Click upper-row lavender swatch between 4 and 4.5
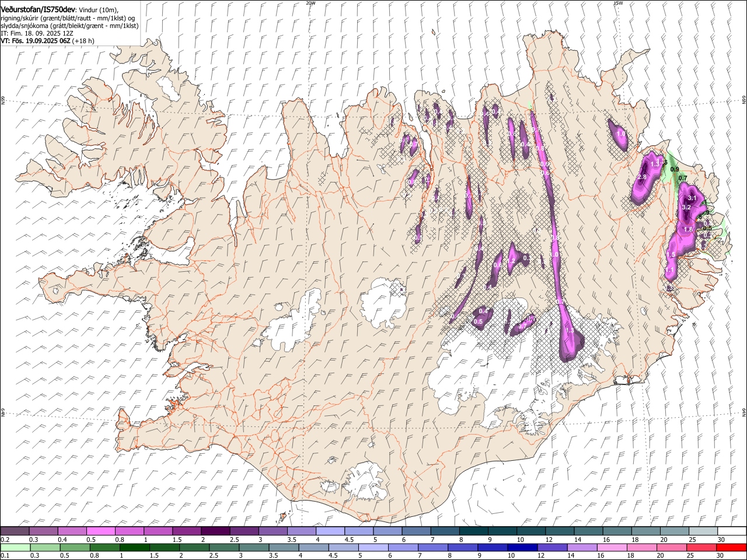Image resolution: width=747 pixels, height=560 pixels. pos(330,531)
